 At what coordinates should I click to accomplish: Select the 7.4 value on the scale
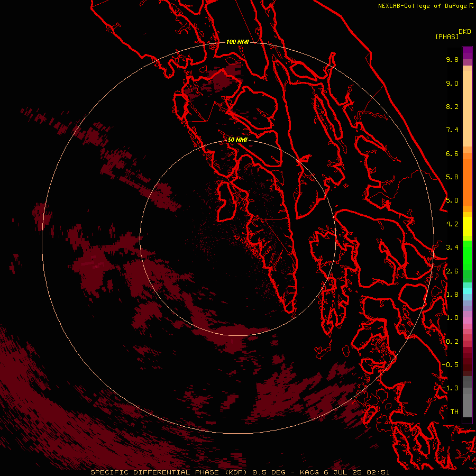(x=452, y=130)
